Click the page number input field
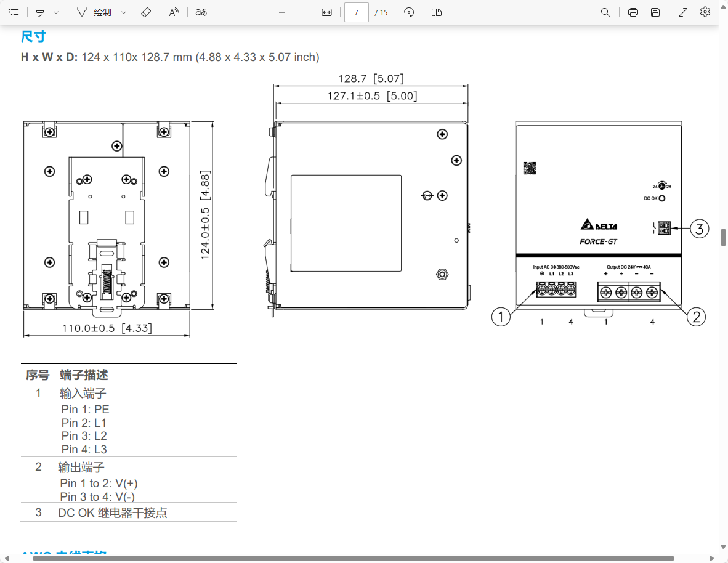Viewport: 728px width, 563px height. tap(357, 12)
